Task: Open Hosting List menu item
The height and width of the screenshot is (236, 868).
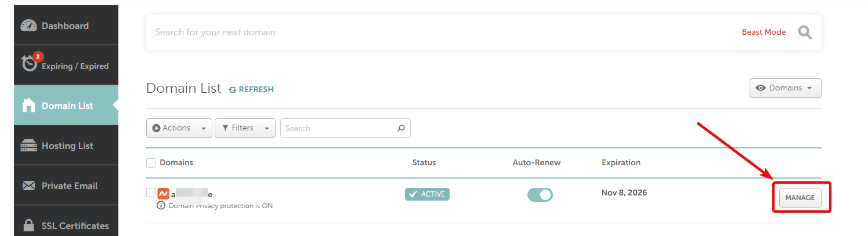Action: 67,146
